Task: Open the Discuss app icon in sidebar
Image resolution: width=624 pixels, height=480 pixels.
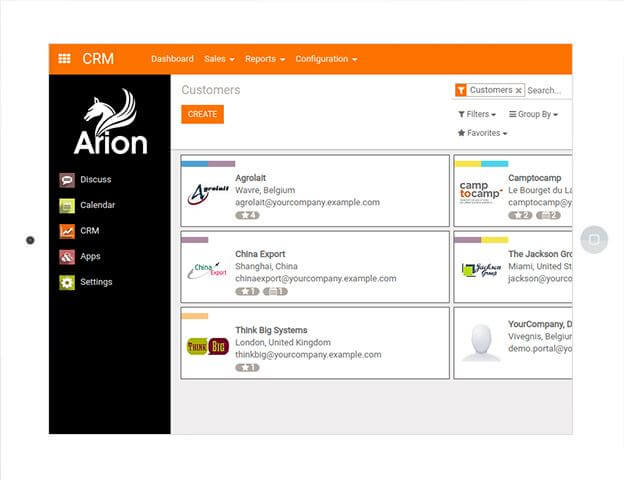Action: pos(67,180)
